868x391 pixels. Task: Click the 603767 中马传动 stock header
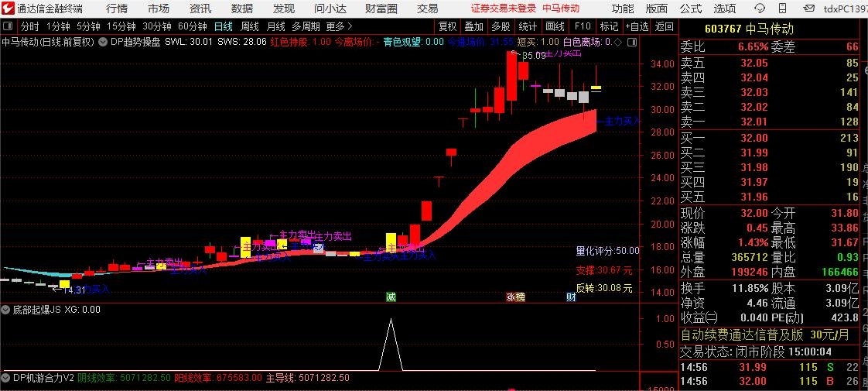click(x=749, y=29)
